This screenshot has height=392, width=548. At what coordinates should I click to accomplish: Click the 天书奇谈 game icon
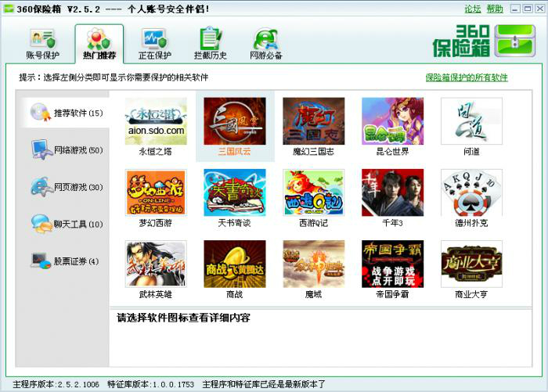click(235, 192)
